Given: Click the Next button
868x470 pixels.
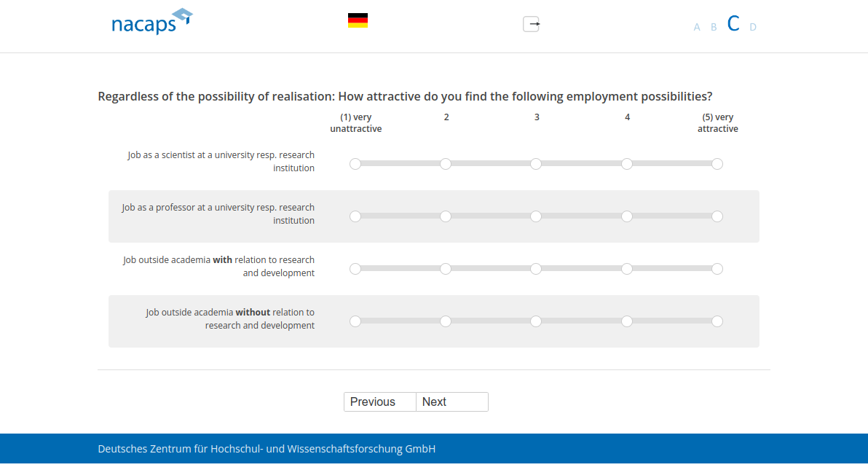Looking at the screenshot, I should (x=451, y=402).
